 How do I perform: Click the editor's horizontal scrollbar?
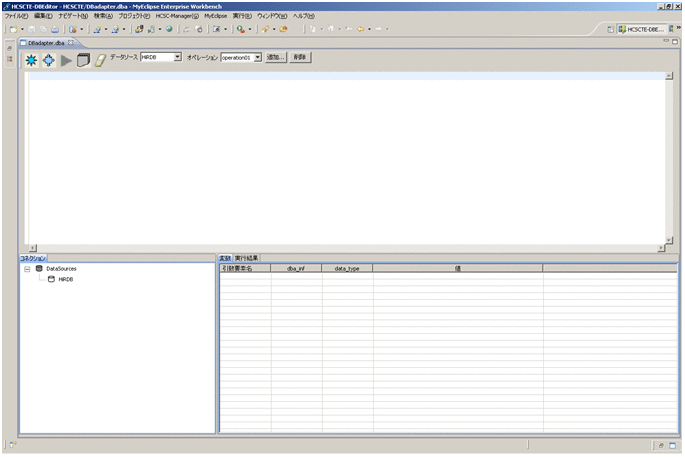coord(345,247)
